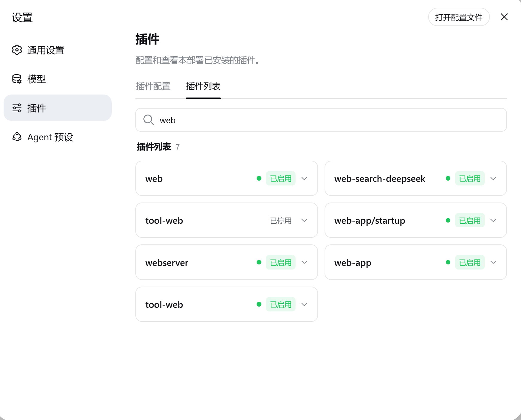521x420 pixels.
Task: Click the web plugin name
Action: pyautogui.click(x=154, y=179)
